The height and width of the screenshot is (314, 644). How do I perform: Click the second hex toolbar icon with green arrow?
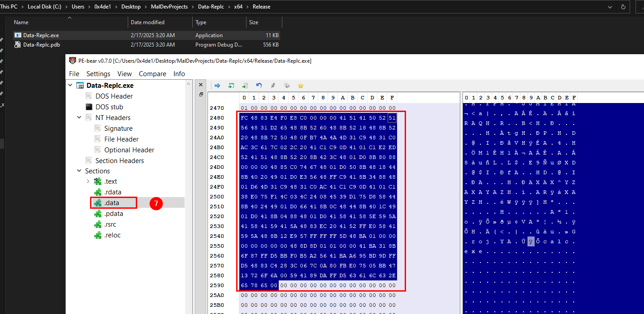[x=231, y=85]
